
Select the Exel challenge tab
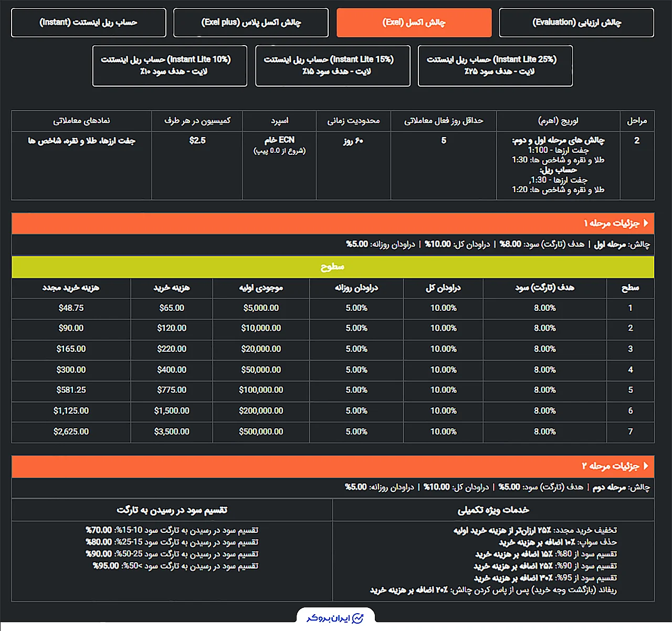coord(414,23)
